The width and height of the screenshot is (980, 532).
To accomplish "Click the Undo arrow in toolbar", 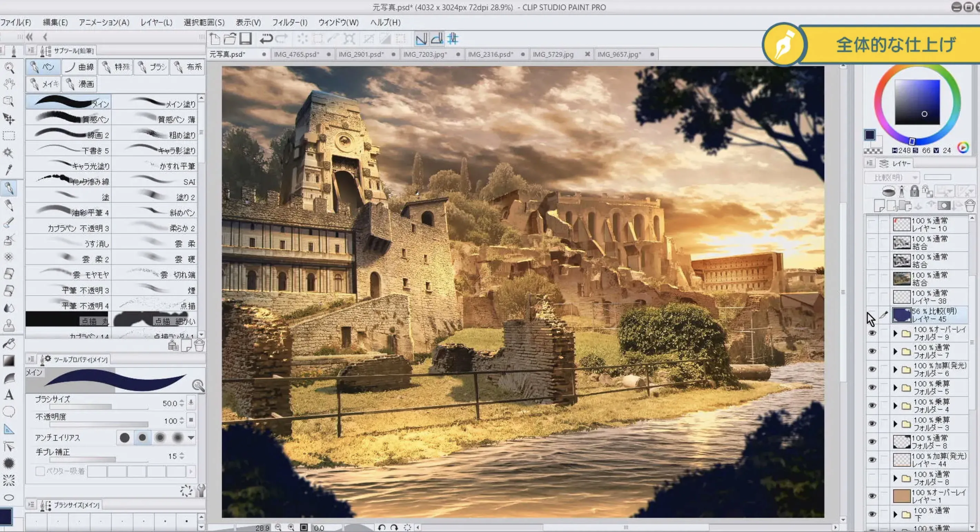I will [266, 39].
